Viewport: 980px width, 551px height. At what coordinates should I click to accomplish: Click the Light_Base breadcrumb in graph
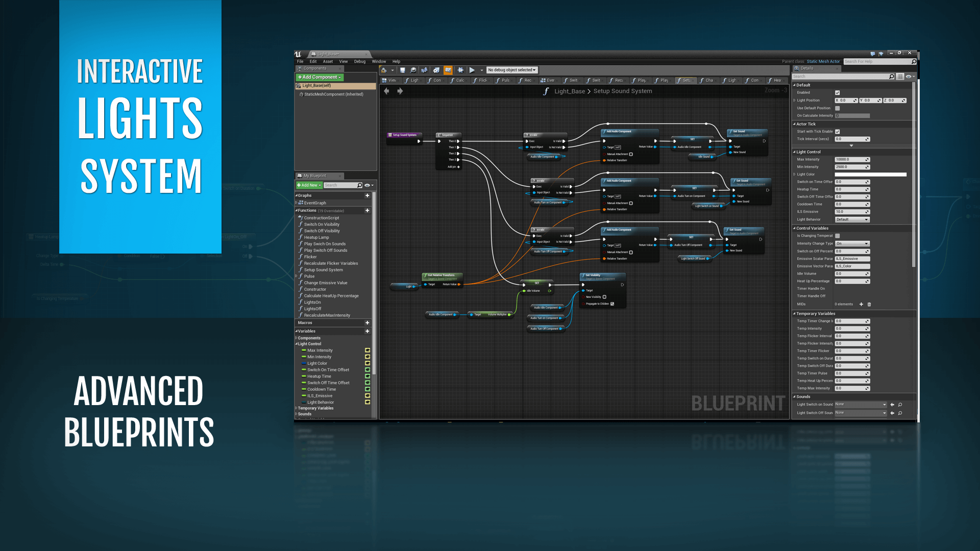(570, 91)
